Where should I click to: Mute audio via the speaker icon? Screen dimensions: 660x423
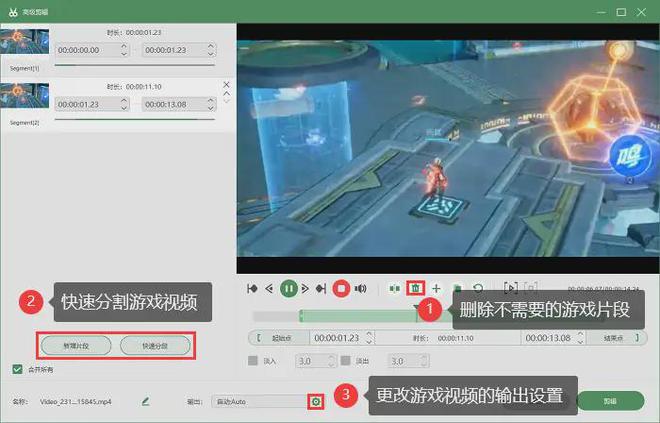point(360,288)
